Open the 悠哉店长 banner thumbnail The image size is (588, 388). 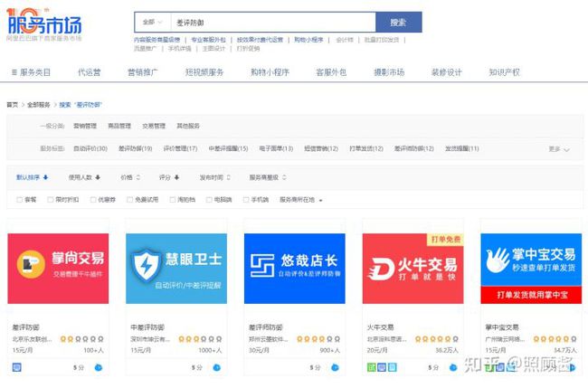pyautogui.click(x=295, y=269)
